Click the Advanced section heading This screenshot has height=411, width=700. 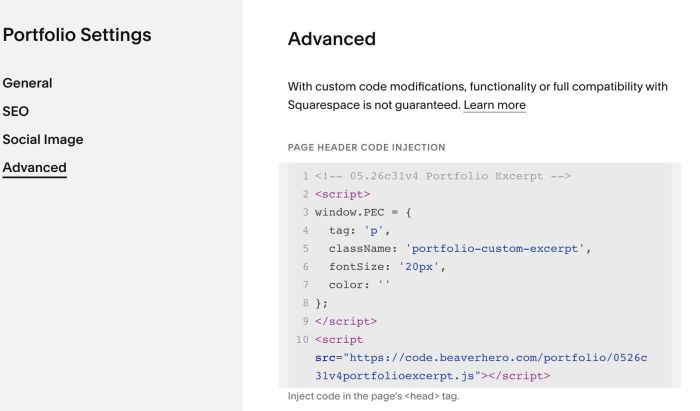coord(332,39)
